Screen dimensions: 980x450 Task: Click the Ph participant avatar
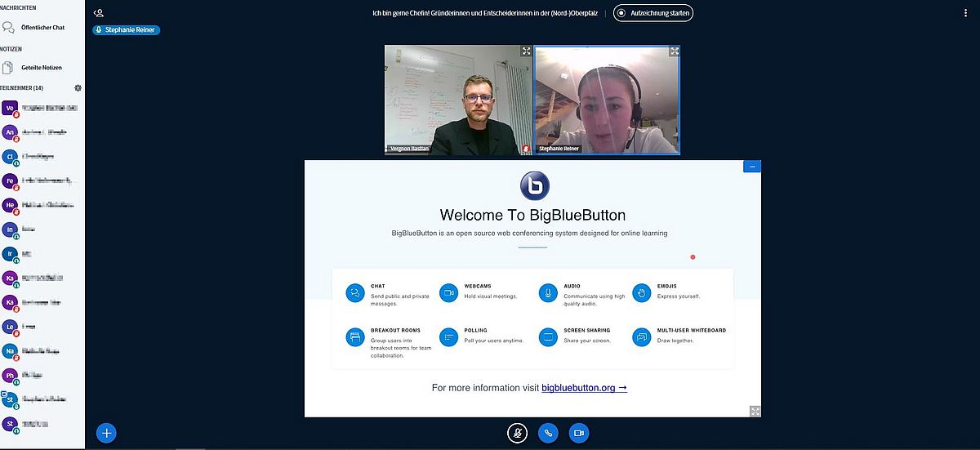pyautogui.click(x=10, y=376)
